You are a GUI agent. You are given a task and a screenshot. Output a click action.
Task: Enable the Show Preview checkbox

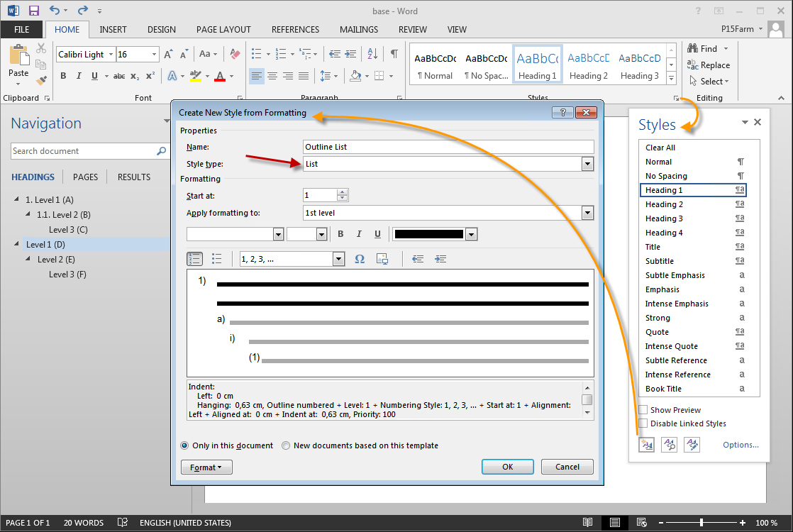pyautogui.click(x=644, y=409)
